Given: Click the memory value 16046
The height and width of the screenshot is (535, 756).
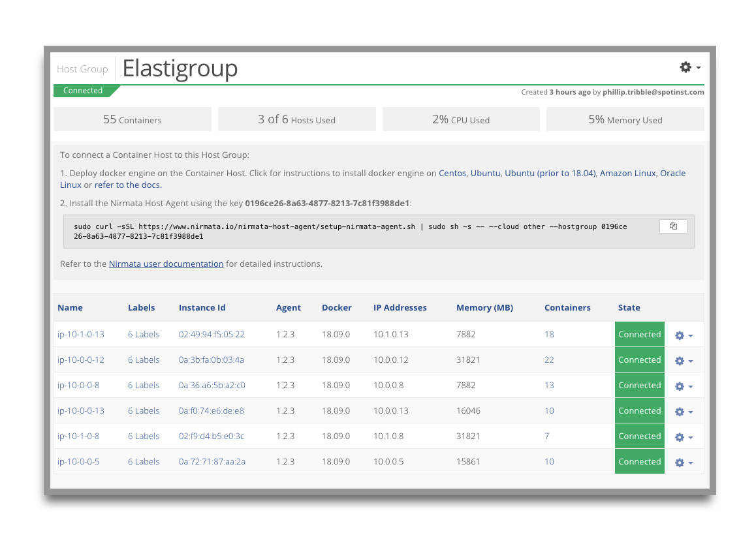Looking at the screenshot, I should pos(468,410).
